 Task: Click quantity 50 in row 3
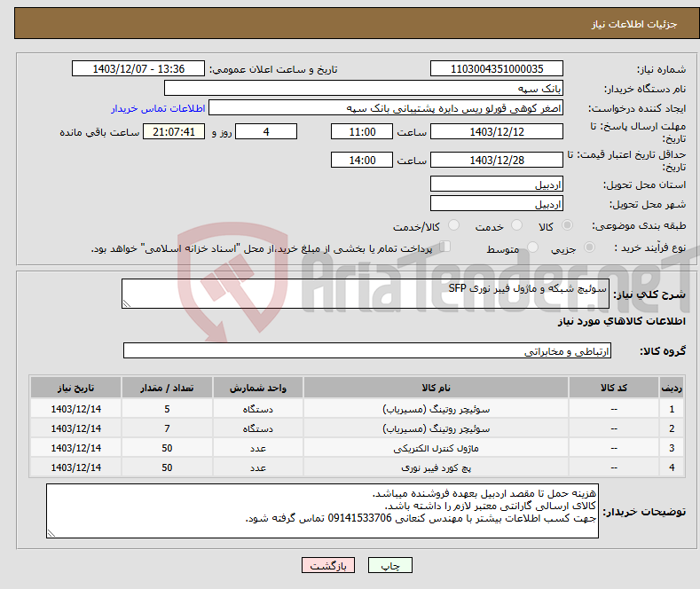pos(167,448)
